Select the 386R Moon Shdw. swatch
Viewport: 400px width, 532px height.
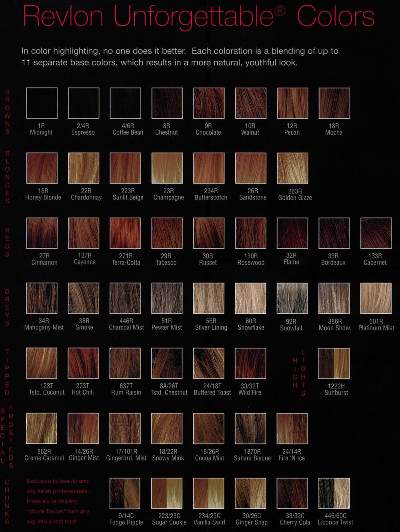[x=334, y=298]
